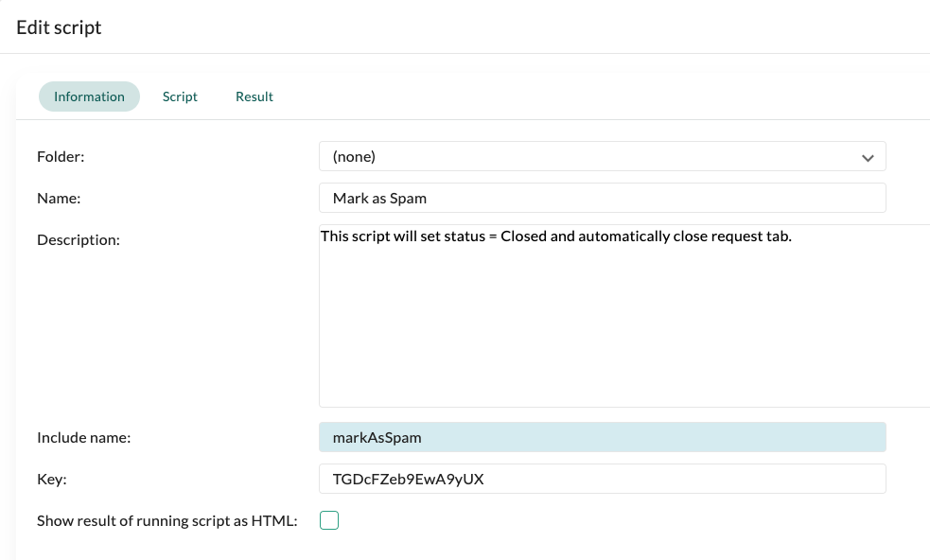This screenshot has width=930, height=560.
Task: Click the Edit script heading
Action: click(59, 27)
